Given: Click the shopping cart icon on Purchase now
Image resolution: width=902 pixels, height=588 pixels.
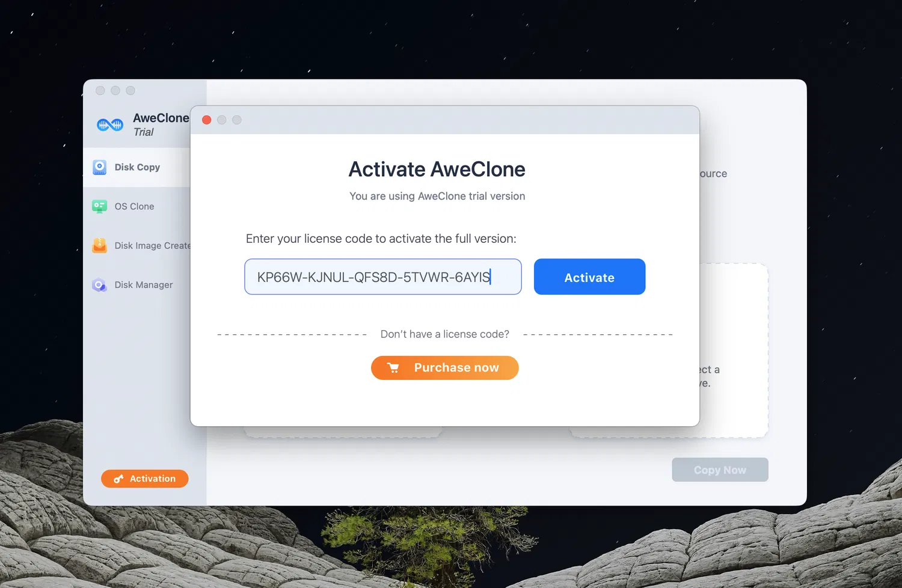Looking at the screenshot, I should 393,368.
